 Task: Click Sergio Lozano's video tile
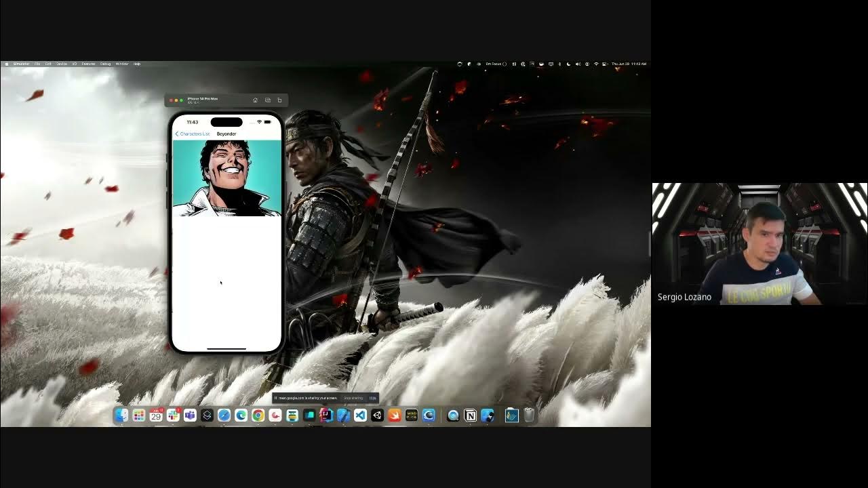pyautogui.click(x=759, y=244)
